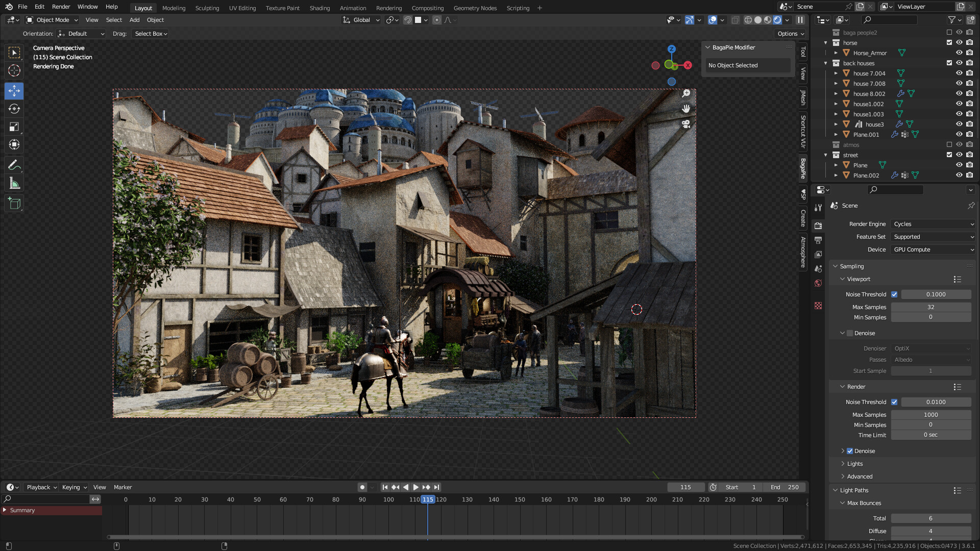The height and width of the screenshot is (551, 980).
Task: Click the Options button in the header
Action: [791, 34]
